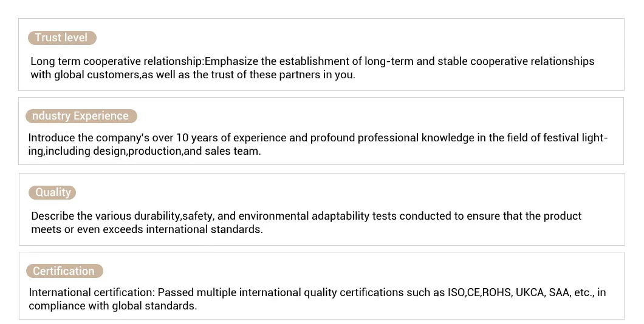Click the "Trust level" label pill

point(61,38)
